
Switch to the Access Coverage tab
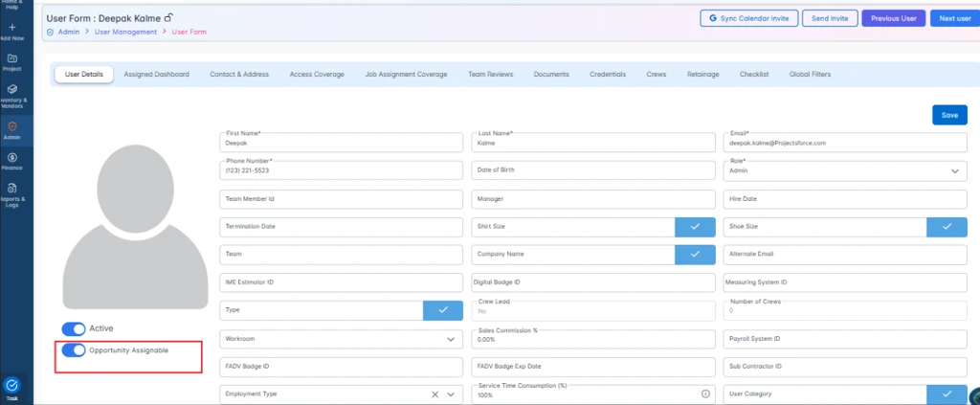tap(317, 75)
